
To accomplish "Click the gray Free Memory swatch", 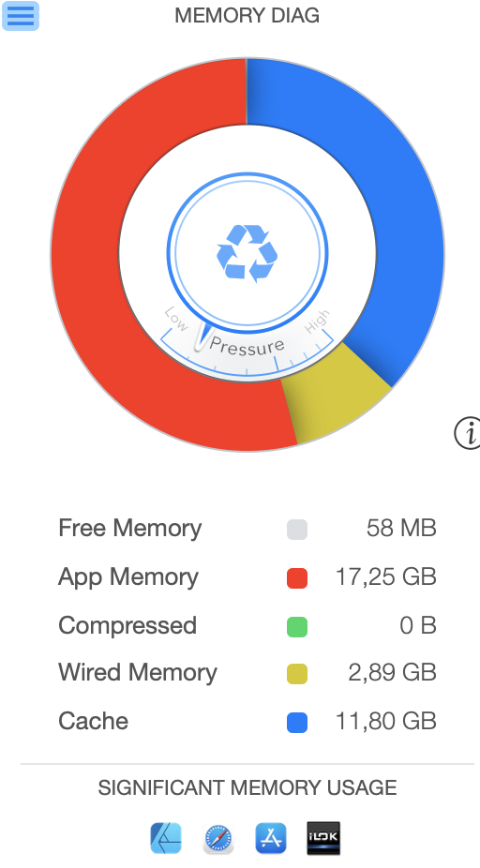I will [x=297, y=530].
